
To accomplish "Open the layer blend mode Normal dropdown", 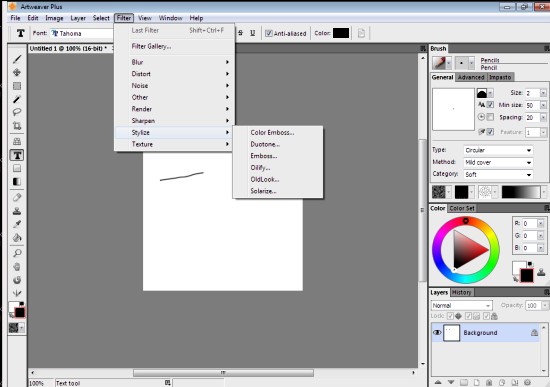I will point(462,306).
